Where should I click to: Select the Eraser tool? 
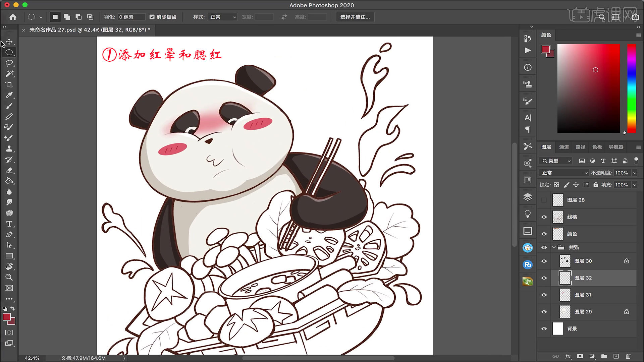click(x=9, y=170)
